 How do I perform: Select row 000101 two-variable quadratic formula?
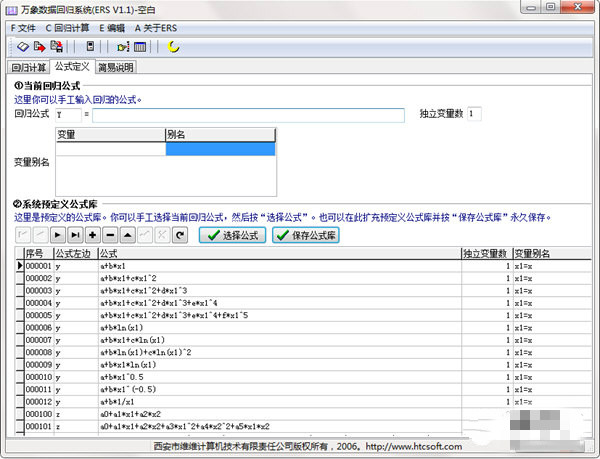[304, 426]
